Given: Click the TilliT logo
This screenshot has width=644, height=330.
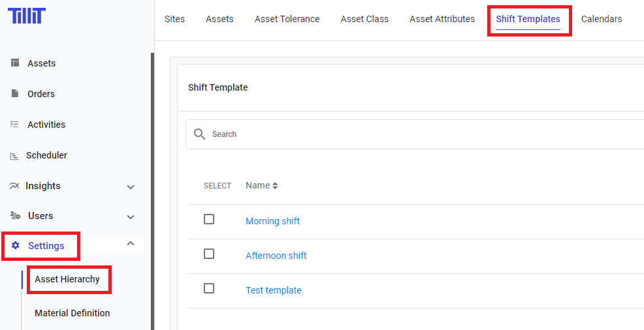Looking at the screenshot, I should pyautogui.click(x=27, y=16).
